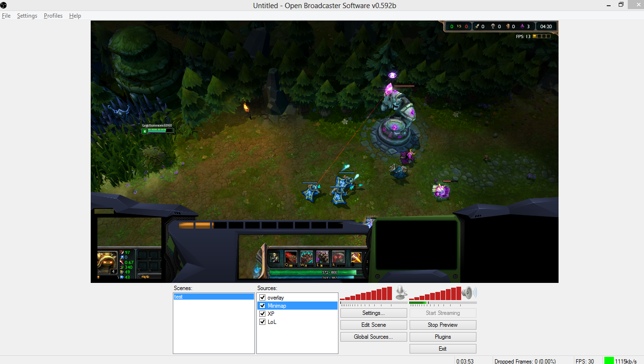Viewport: 644px width, 364px height.
Task: Click the Dropped Frames status text
Action: (x=525, y=361)
